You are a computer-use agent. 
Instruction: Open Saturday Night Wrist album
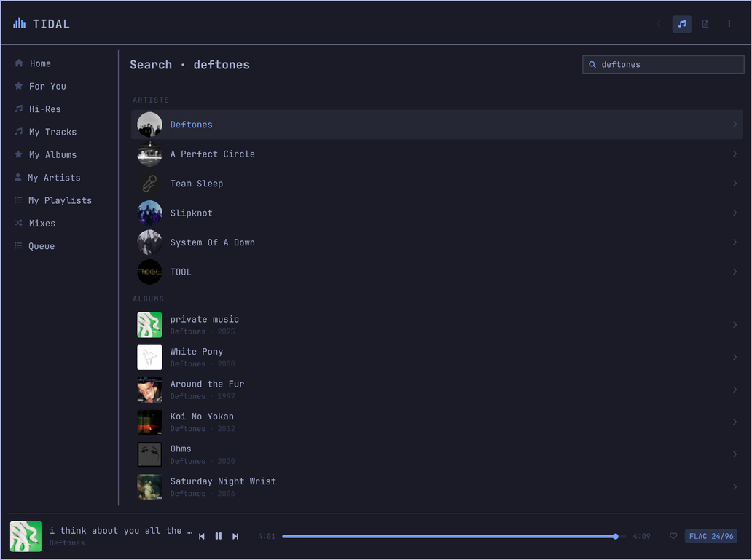pos(437,486)
